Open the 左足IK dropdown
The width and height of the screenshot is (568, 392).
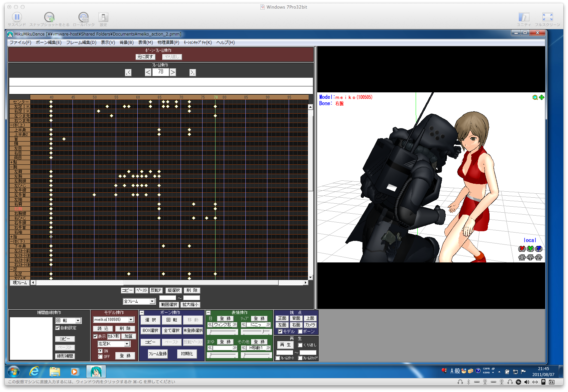click(127, 344)
